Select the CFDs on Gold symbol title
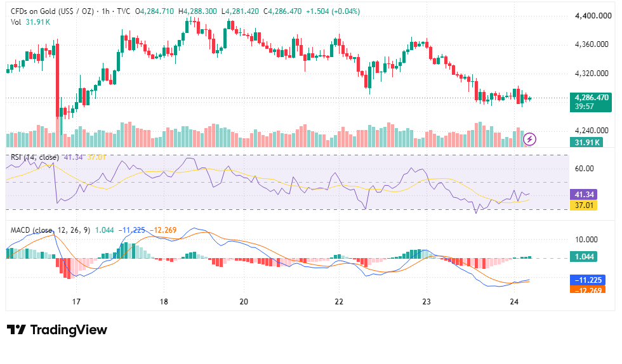This screenshot has height=364, width=622. (52, 11)
